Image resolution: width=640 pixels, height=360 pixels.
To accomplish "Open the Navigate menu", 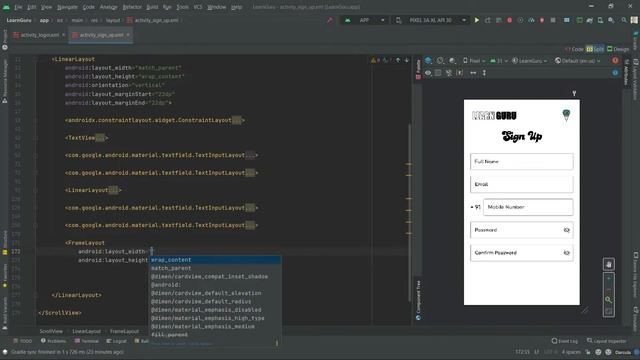I will pos(67,7).
